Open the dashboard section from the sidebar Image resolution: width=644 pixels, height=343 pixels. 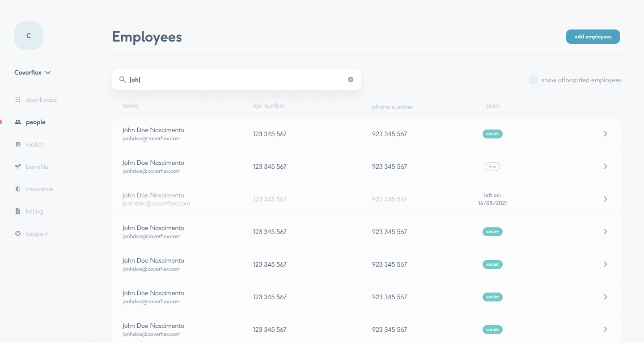click(x=18, y=100)
